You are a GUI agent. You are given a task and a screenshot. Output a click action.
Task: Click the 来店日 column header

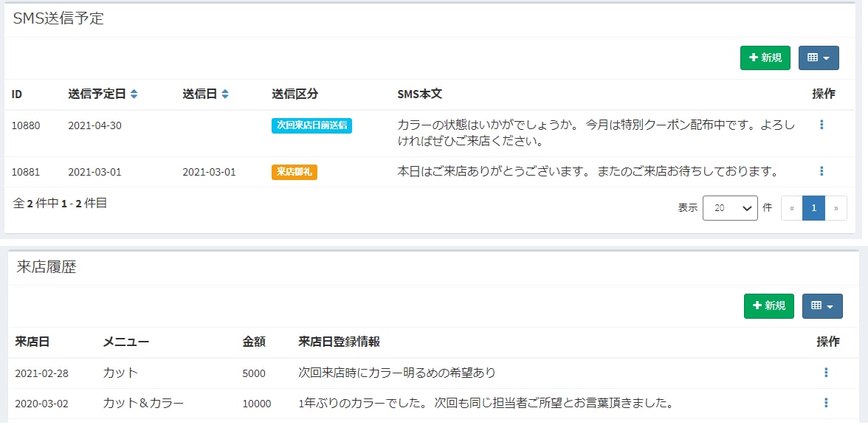(x=32, y=342)
